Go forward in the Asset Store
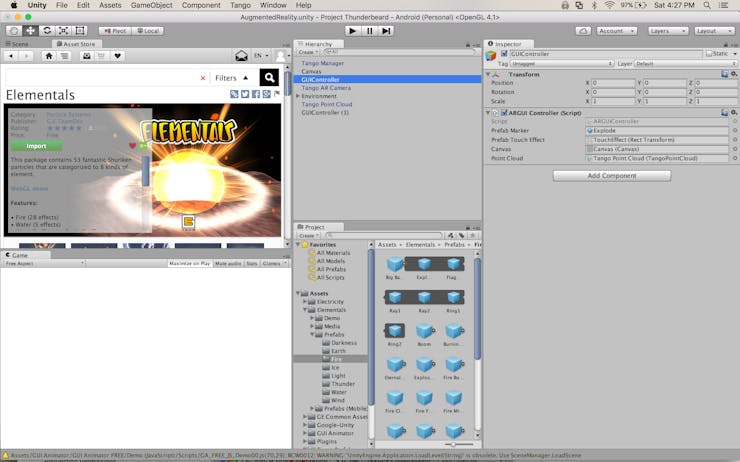 26,56
